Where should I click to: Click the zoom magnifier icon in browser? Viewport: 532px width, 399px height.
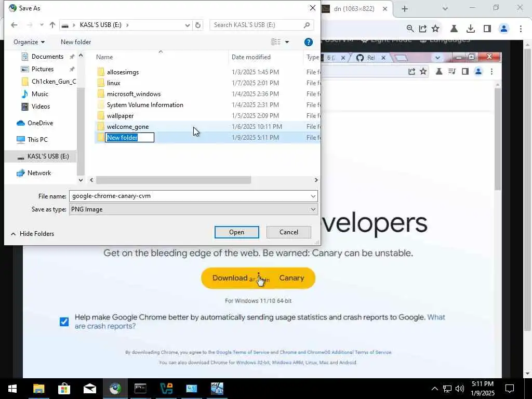click(410, 29)
